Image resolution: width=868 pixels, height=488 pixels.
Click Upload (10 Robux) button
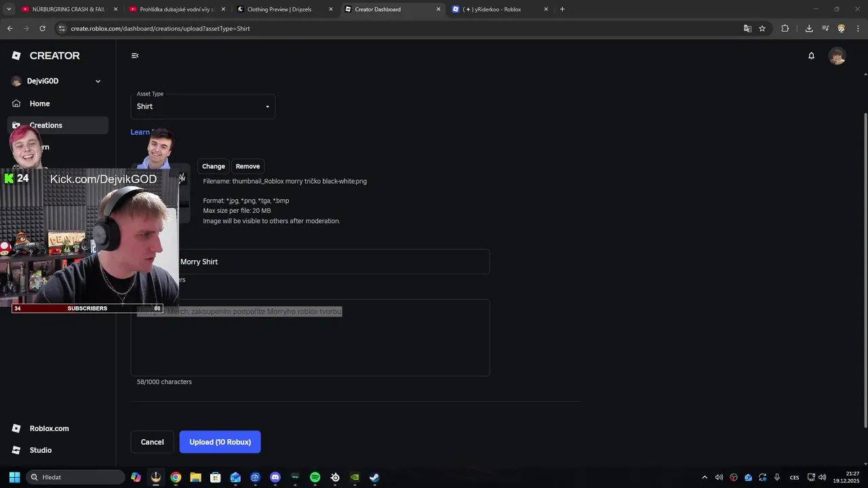(220, 442)
